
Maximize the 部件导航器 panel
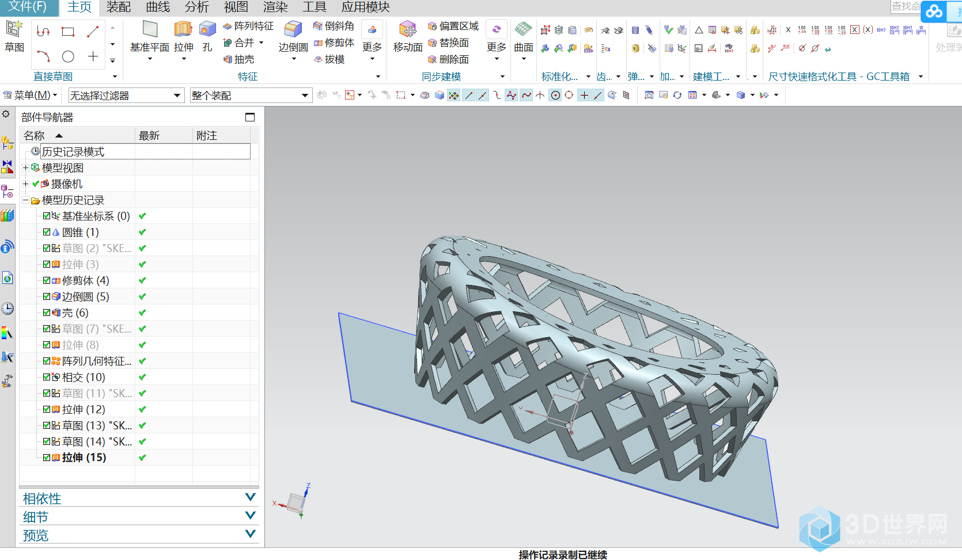(250, 117)
